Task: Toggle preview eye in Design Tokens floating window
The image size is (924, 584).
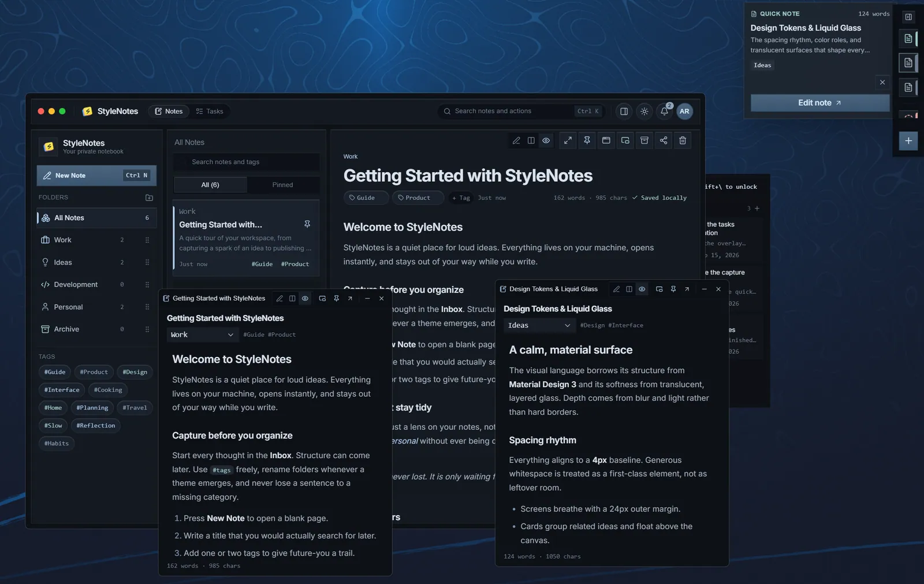Action: 642,289
